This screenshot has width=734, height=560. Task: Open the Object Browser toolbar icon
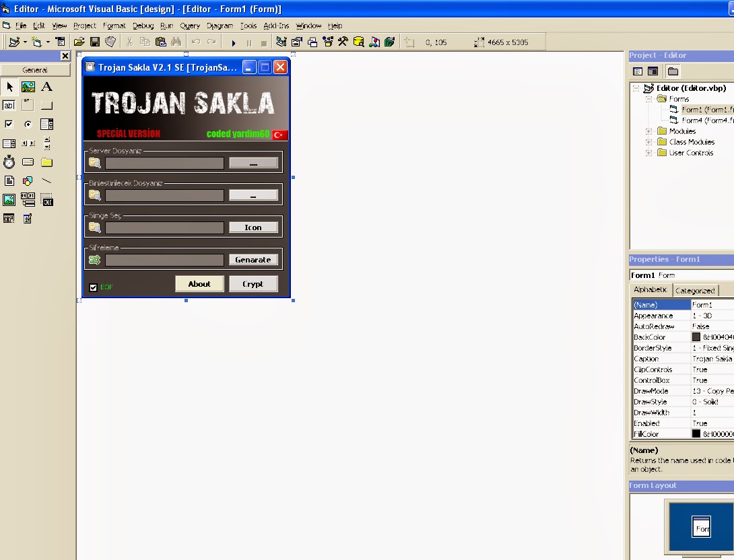point(328,42)
